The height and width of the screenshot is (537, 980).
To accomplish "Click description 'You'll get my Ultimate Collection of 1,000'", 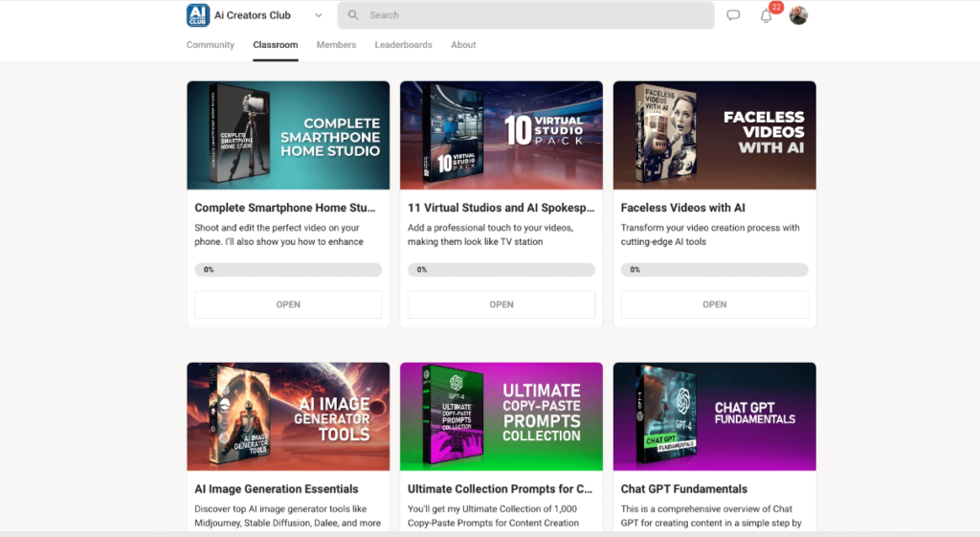I will pyautogui.click(x=493, y=516).
